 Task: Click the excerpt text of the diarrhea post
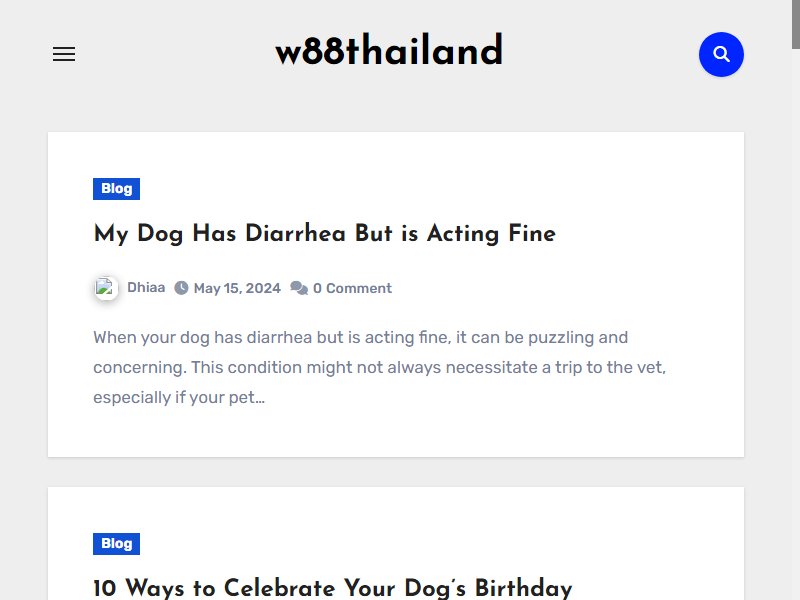[380, 367]
